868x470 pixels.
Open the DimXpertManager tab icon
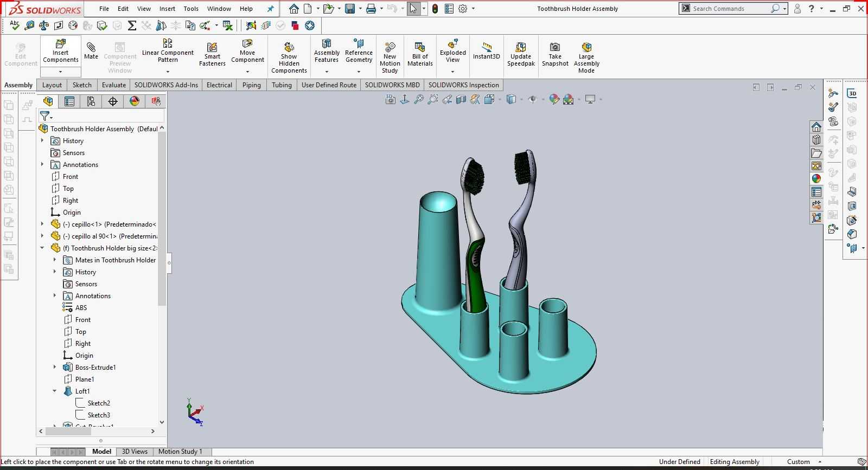click(x=113, y=101)
